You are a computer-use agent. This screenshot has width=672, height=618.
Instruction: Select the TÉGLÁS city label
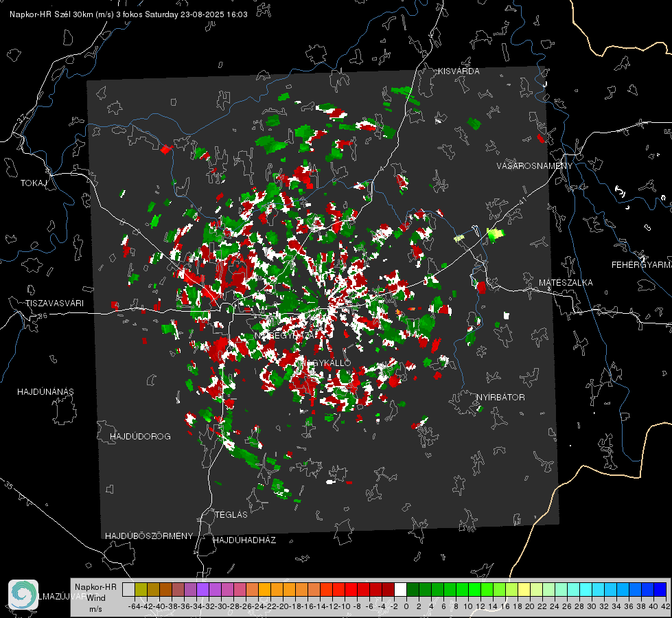(231, 515)
